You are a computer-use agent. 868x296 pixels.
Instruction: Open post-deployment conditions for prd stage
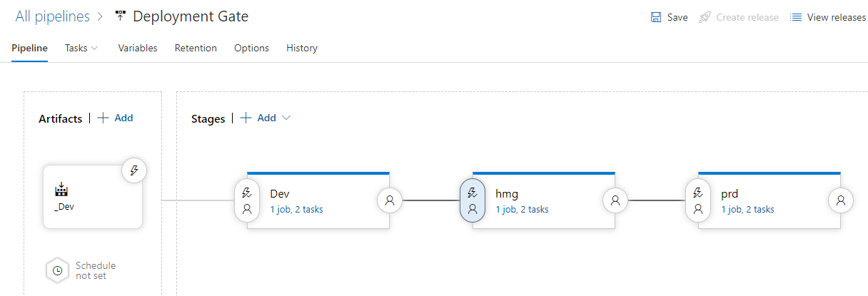pyautogui.click(x=841, y=200)
